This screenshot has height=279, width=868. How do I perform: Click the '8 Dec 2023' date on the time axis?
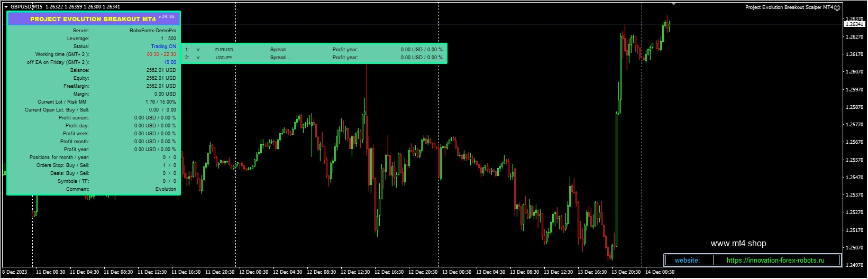coord(14,272)
